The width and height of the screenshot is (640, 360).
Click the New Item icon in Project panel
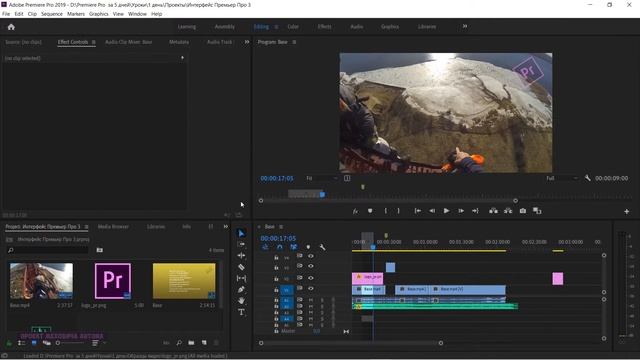tap(204, 343)
